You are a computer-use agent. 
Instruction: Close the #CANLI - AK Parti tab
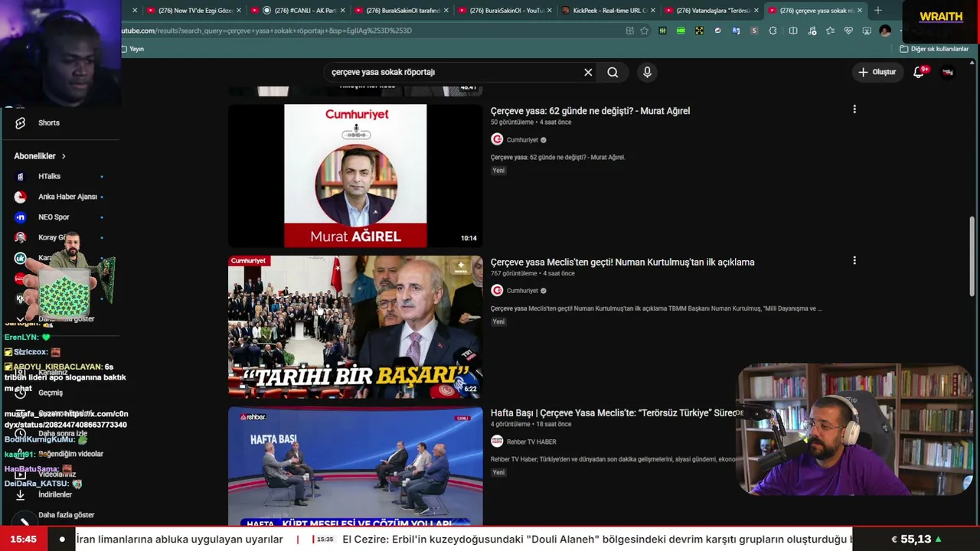(x=342, y=10)
